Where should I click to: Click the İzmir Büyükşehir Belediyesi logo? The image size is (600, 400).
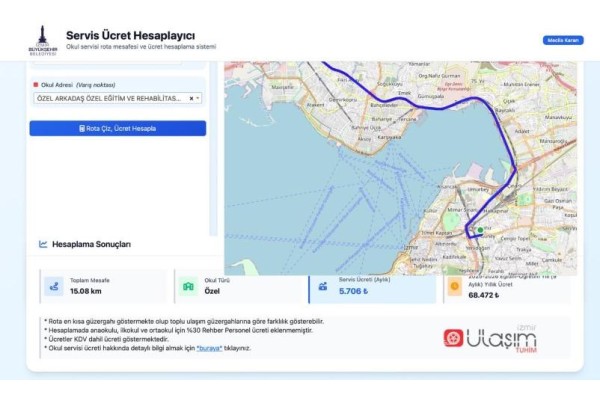(x=42, y=41)
